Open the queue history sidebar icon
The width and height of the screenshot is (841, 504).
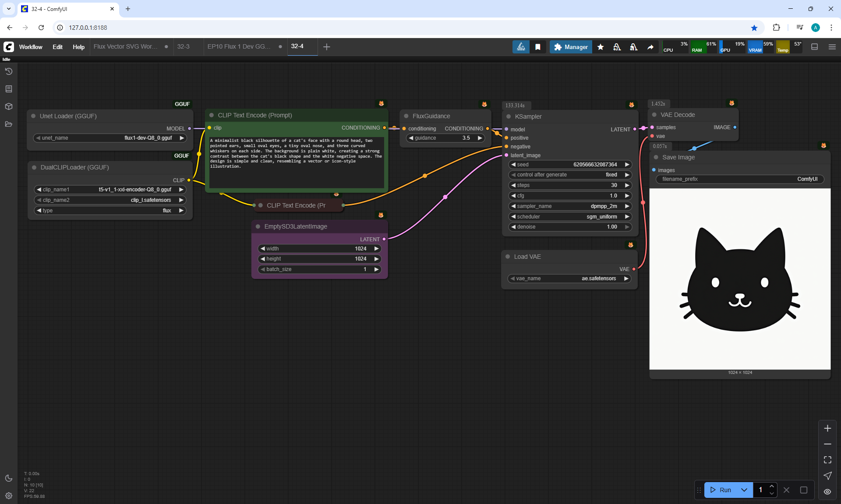click(8, 71)
